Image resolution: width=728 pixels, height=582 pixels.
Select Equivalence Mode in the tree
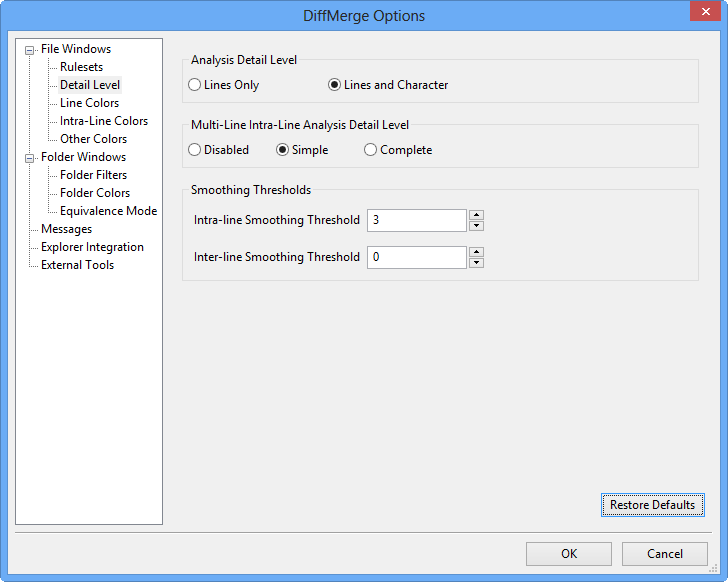[108, 211]
